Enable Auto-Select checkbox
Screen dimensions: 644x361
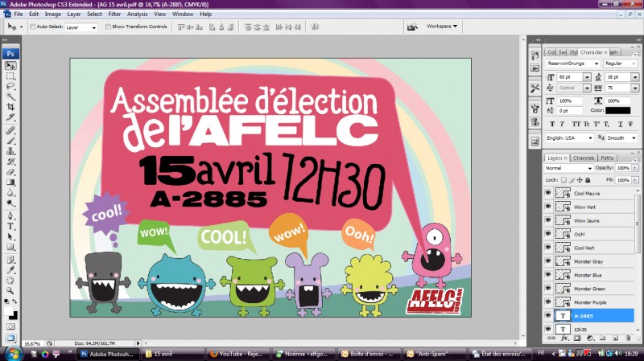(32, 27)
